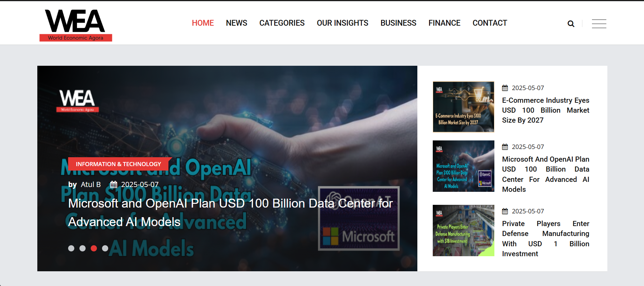Click the Information & Technology category tag
644x286 pixels.
point(118,164)
